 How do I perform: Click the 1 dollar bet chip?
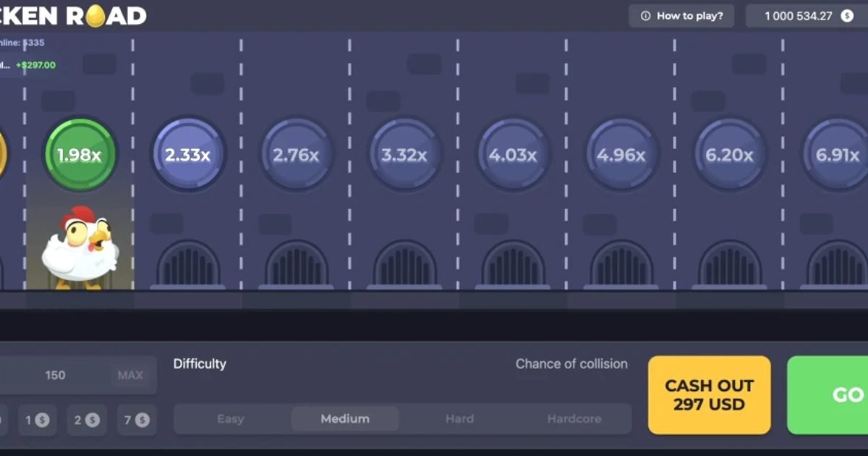tap(38, 419)
